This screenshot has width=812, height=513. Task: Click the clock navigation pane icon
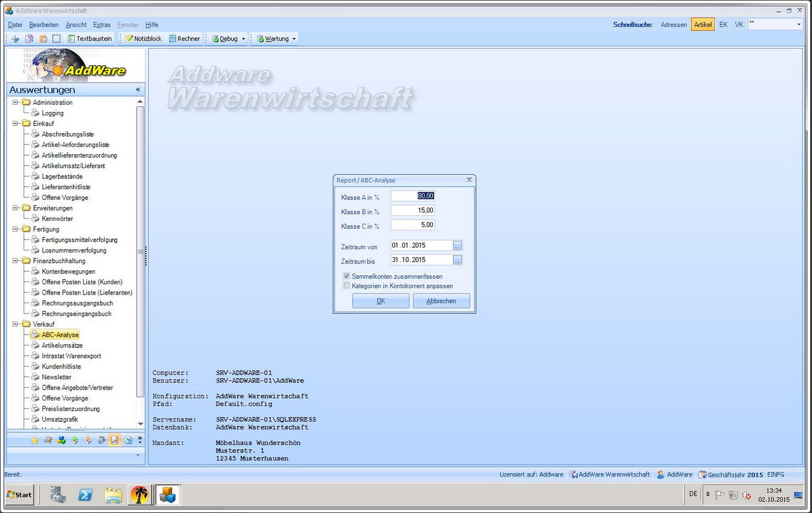(128, 440)
